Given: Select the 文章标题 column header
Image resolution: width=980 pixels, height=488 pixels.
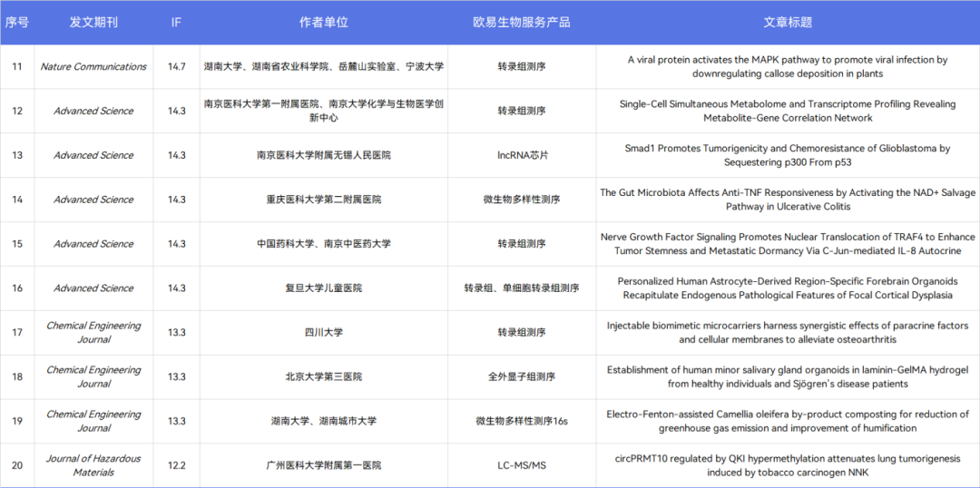Looking at the screenshot, I should (x=788, y=23).
